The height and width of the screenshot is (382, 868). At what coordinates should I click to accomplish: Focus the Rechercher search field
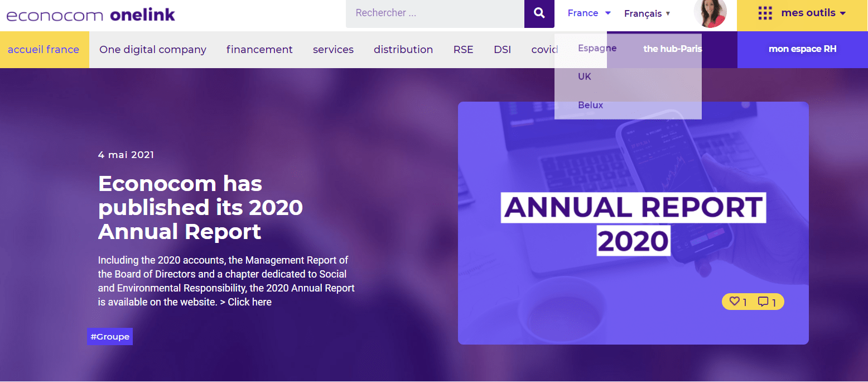(435, 13)
